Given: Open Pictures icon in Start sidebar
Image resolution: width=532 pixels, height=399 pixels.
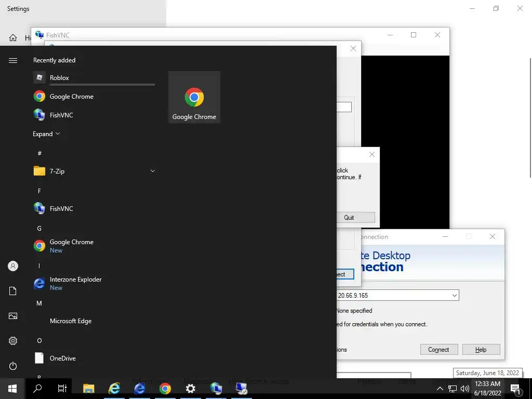Looking at the screenshot, I should coord(13,316).
